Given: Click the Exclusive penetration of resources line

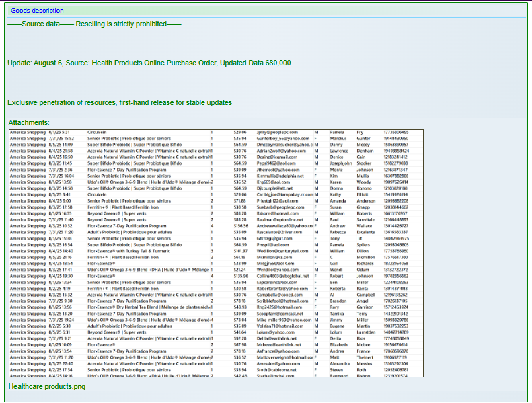Looking at the screenshot, I should (119, 102).
